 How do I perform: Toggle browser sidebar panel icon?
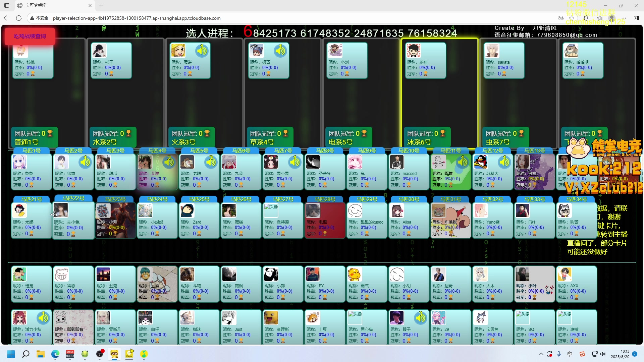[x=637, y=18]
